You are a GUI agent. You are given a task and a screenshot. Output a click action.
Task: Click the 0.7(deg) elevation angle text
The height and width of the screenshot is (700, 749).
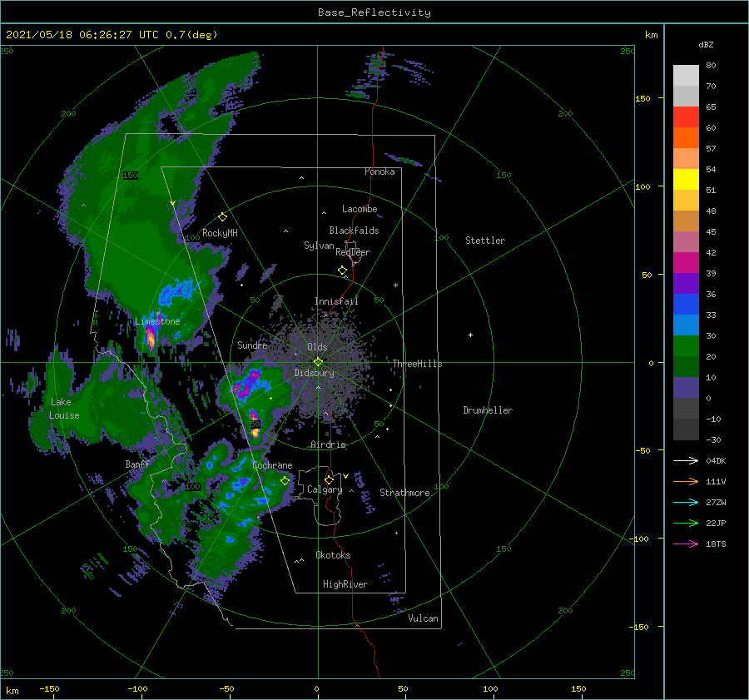pos(191,35)
